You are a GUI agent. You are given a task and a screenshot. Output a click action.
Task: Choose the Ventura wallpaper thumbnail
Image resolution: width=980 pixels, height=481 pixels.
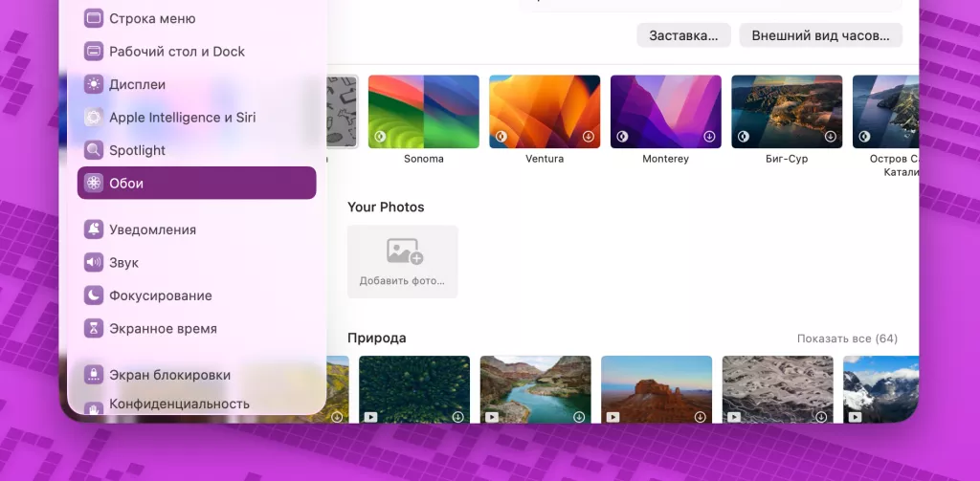coord(545,112)
